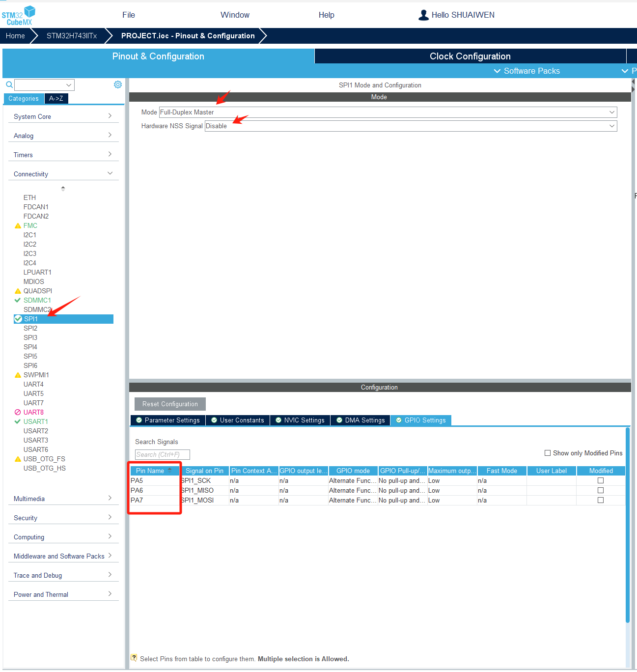
Task: Click the PROJECT.ioc breadcrumb item
Action: pyautogui.click(x=188, y=36)
